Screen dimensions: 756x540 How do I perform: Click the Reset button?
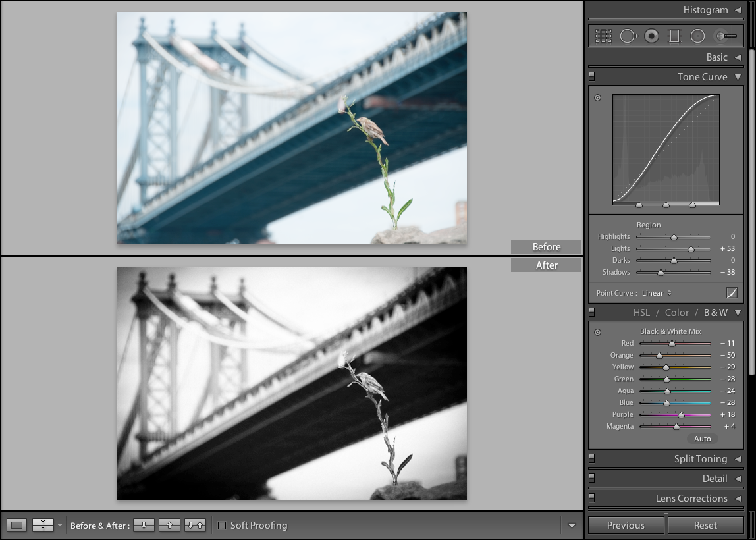tap(705, 525)
